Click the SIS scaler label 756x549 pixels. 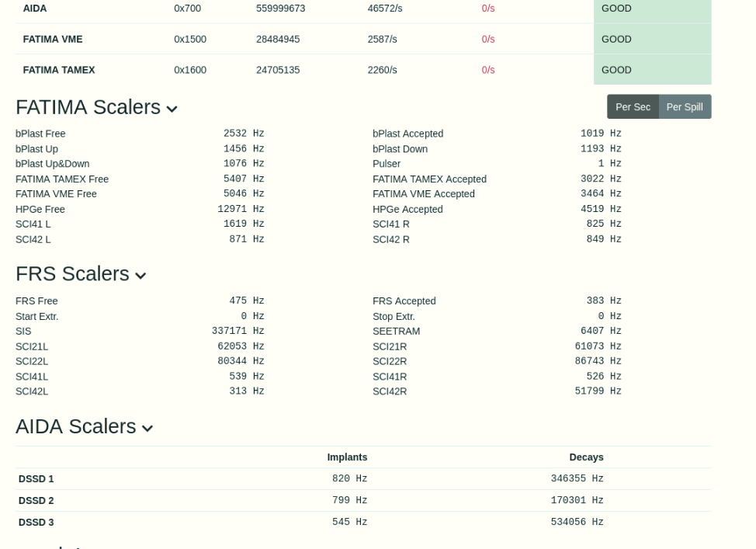23,332
